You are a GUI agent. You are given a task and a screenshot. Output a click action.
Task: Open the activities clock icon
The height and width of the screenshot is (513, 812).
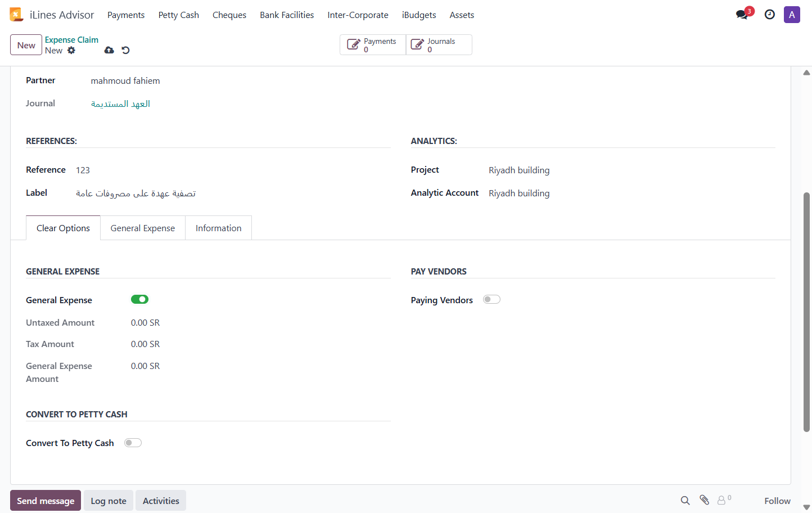click(x=770, y=15)
